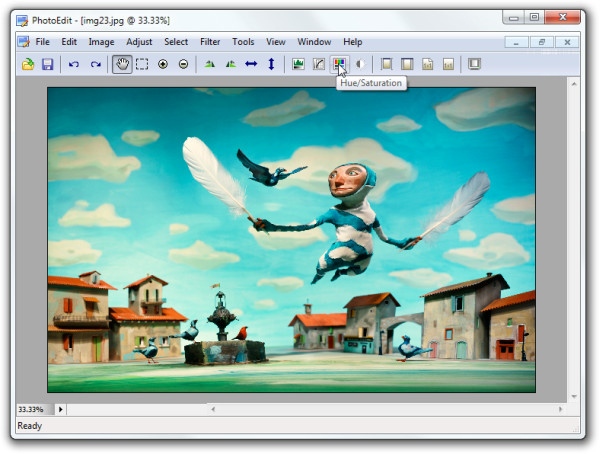
Task: Open the Help menu
Action: (352, 42)
